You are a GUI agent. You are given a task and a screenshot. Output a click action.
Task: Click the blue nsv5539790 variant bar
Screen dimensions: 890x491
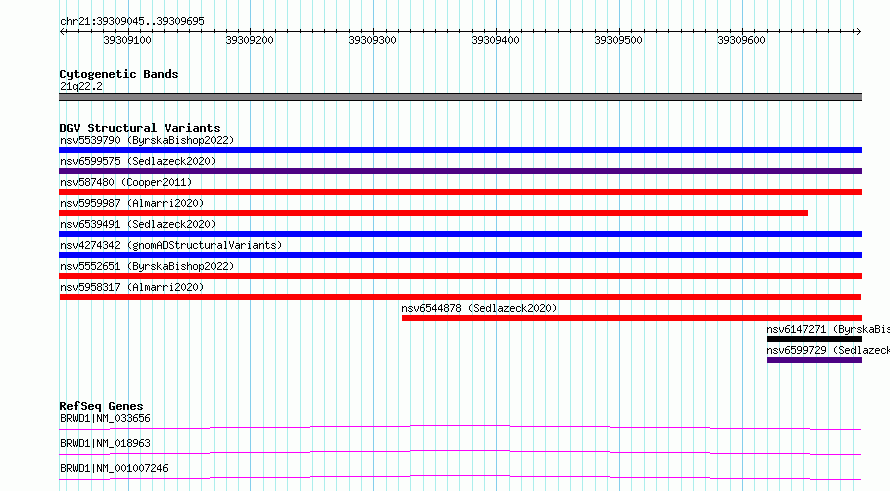click(x=460, y=150)
